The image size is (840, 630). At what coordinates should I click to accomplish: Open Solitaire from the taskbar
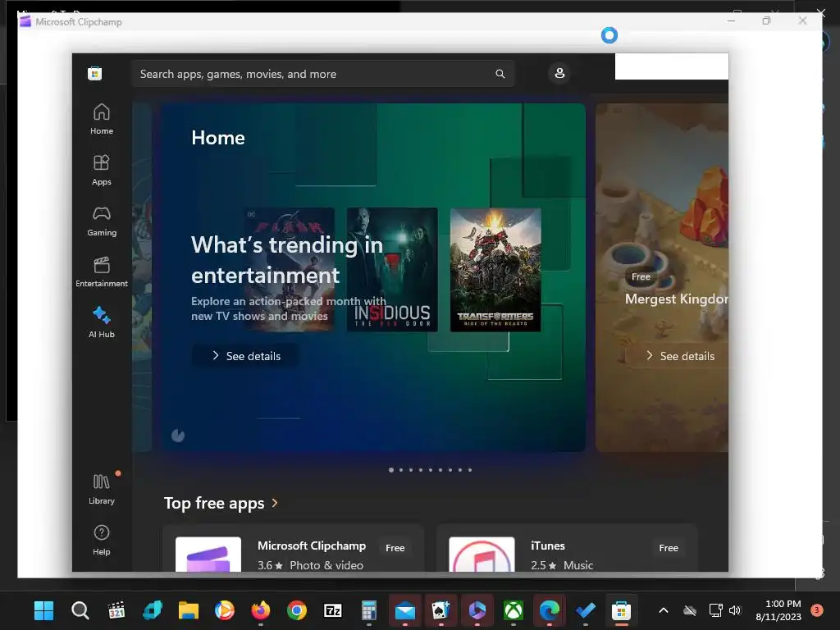click(441, 610)
